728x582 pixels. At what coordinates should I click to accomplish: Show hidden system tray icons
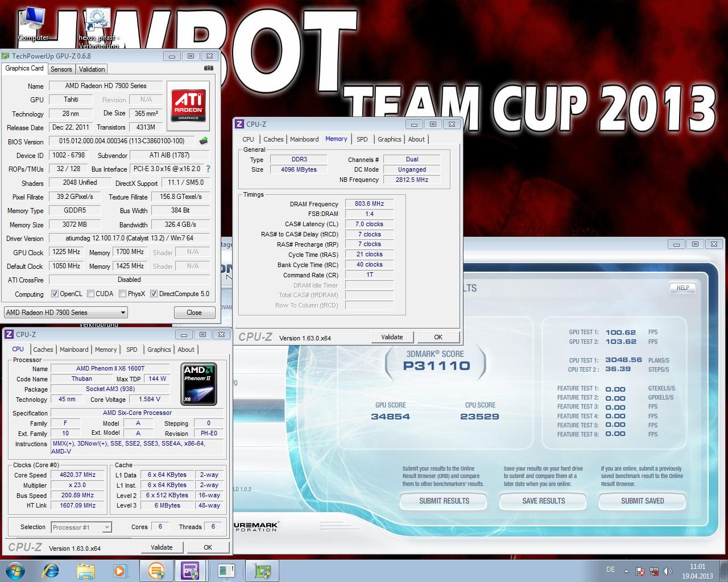coord(626,571)
